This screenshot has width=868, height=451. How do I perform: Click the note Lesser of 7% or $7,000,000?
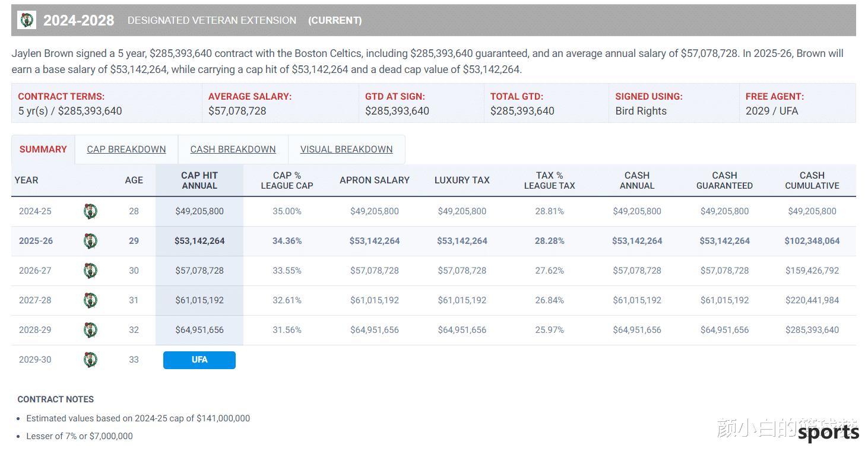click(x=80, y=436)
